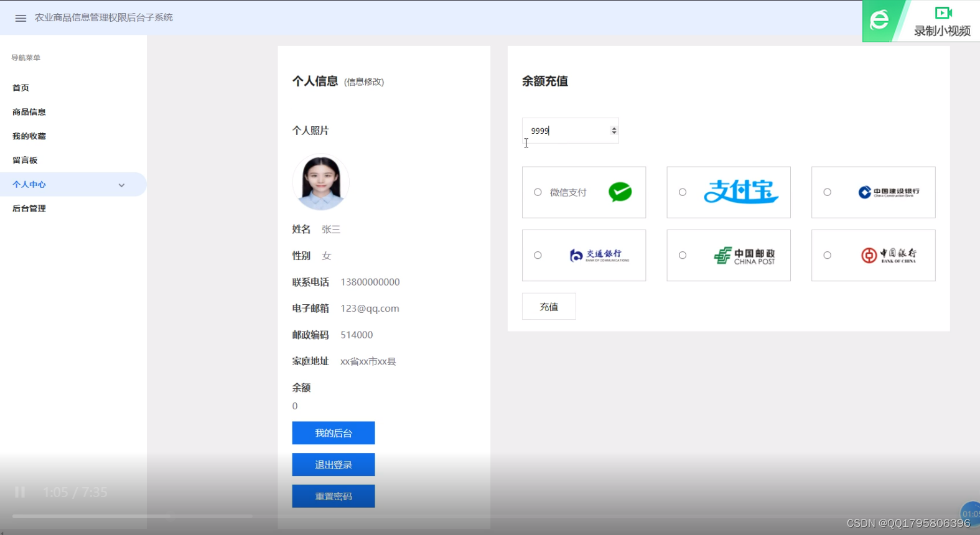Select the 中国银行 radio button
The width and height of the screenshot is (980, 535).
(827, 255)
